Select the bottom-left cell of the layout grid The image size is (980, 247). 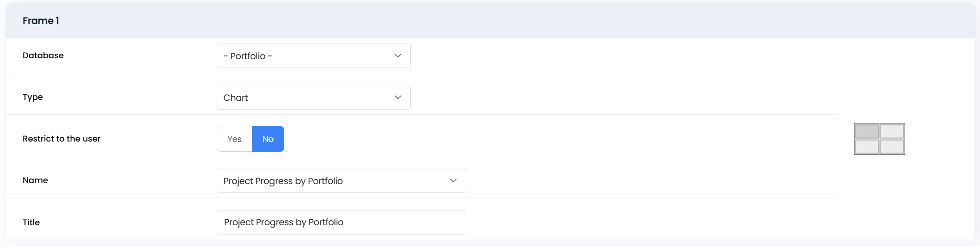[867, 147]
